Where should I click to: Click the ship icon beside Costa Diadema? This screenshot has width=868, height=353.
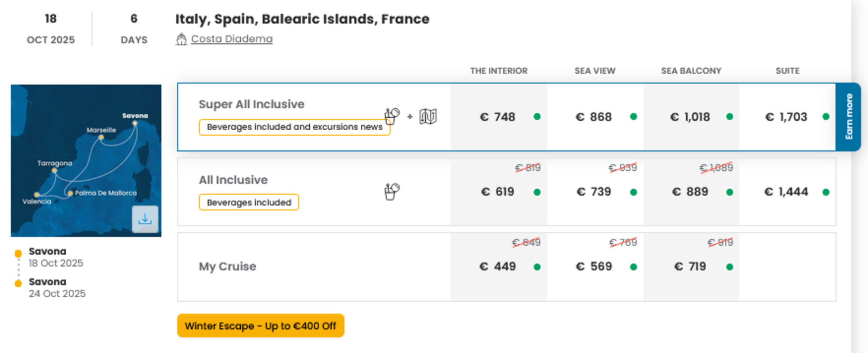click(x=181, y=39)
